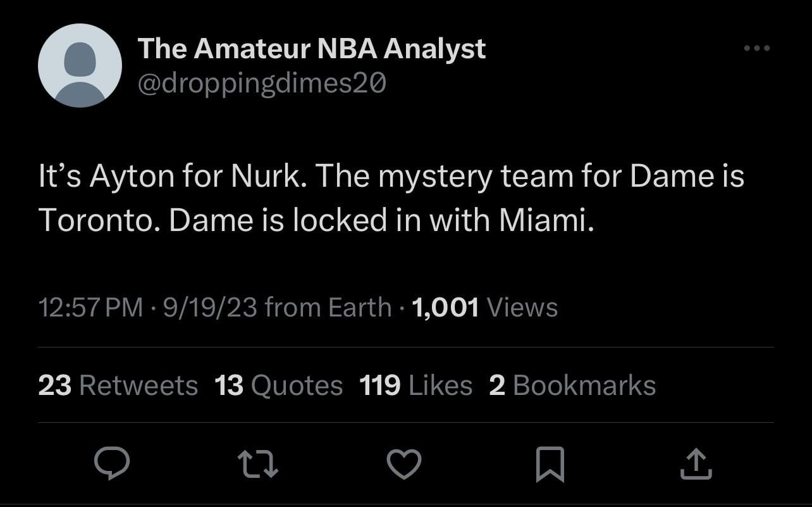Click the 12:57 PM timestamp
The width and height of the screenshot is (812, 507).
90,308
